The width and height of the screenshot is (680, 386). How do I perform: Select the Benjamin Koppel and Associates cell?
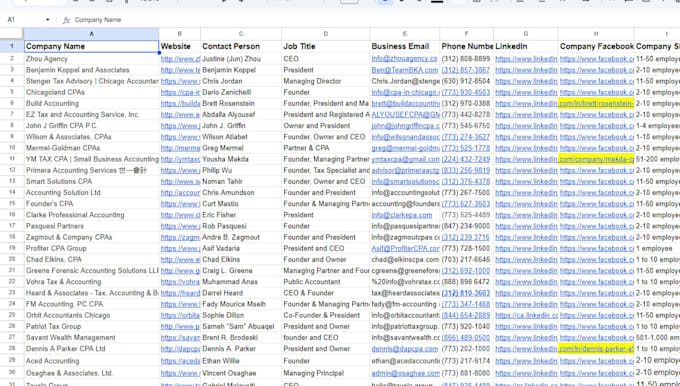point(91,70)
